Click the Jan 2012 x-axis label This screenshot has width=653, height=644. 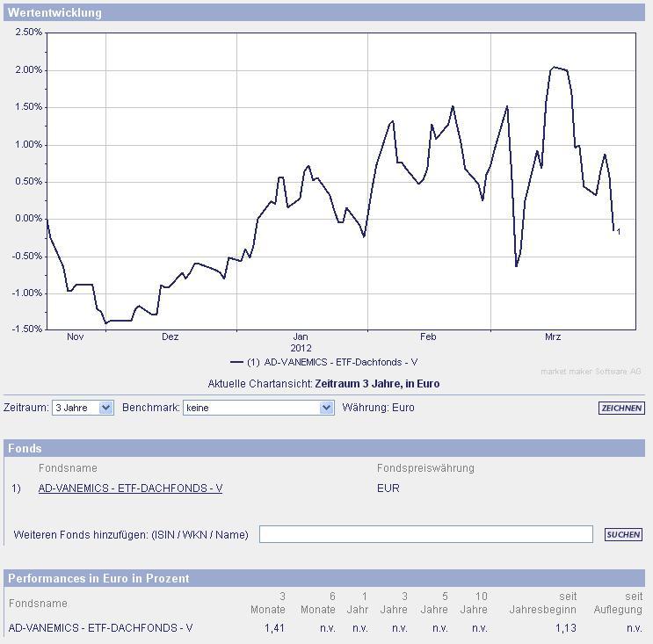point(301,342)
